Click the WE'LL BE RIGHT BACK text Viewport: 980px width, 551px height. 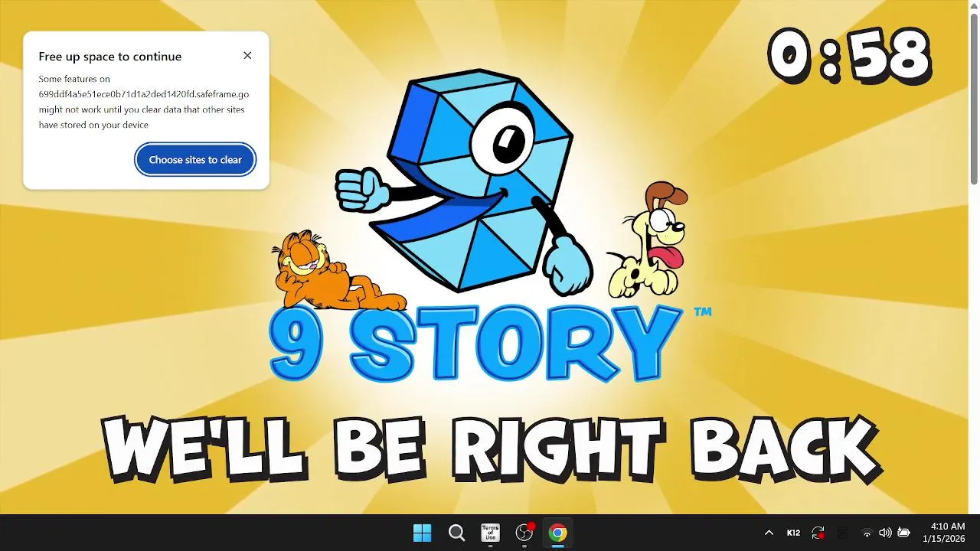tap(492, 448)
